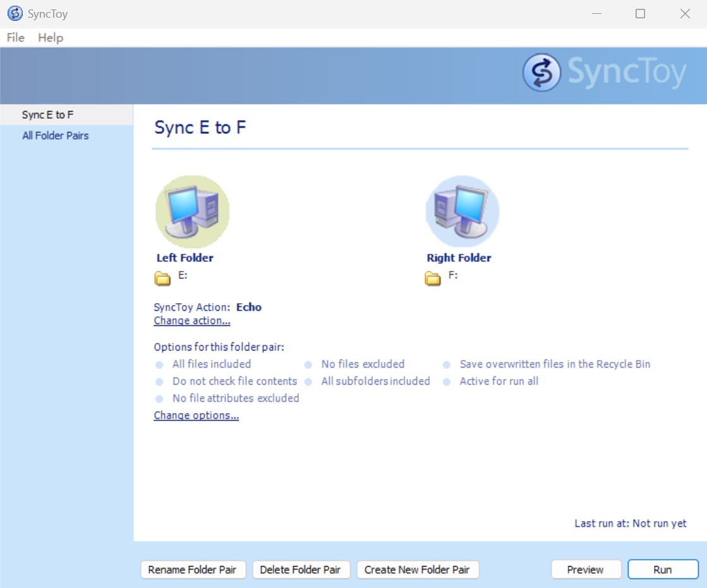Image resolution: width=707 pixels, height=588 pixels.
Task: Click the SyncToy logo in the banner
Action: click(x=603, y=72)
